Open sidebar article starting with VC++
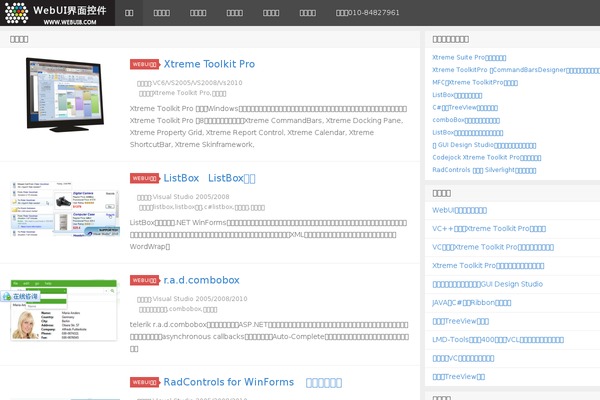Image resolution: width=600 pixels, height=400 pixels. pyautogui.click(x=489, y=229)
